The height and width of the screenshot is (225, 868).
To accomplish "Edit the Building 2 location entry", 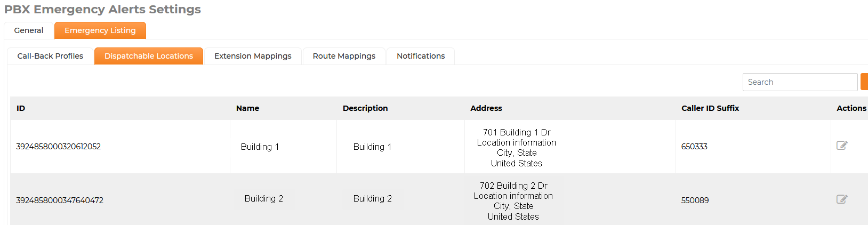I will coord(842,199).
